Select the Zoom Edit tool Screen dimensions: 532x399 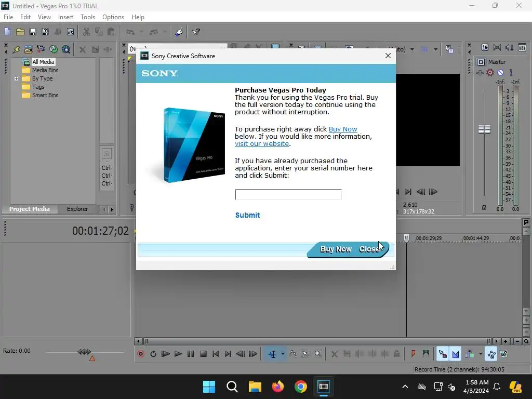pyautogui.click(x=317, y=354)
